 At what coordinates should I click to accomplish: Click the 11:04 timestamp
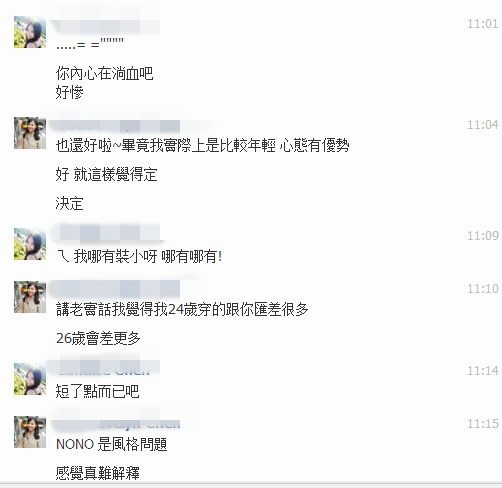pos(482,125)
